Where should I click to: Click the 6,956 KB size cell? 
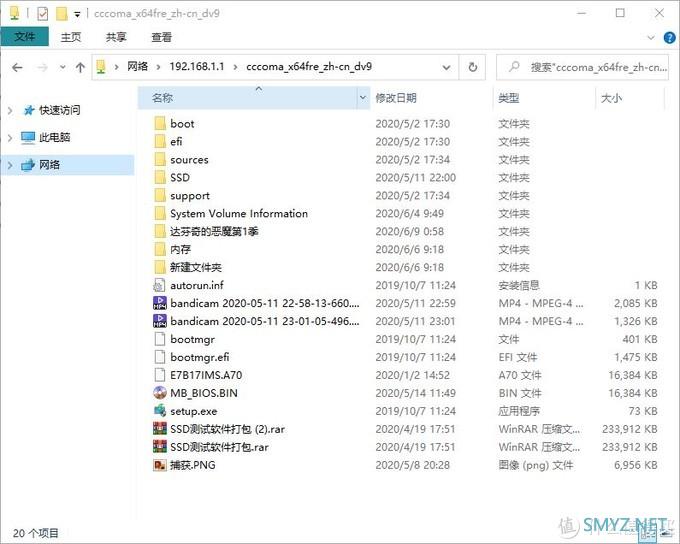[x=635, y=465]
